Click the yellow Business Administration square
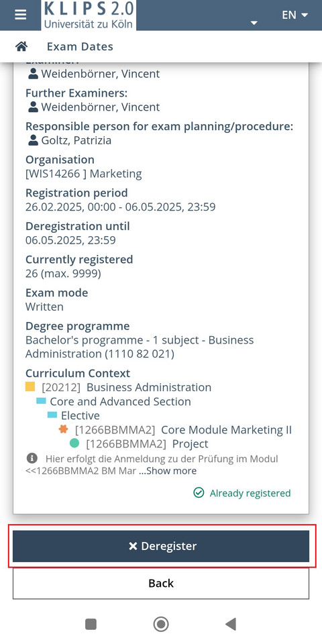The image size is (322, 644). 30,387
